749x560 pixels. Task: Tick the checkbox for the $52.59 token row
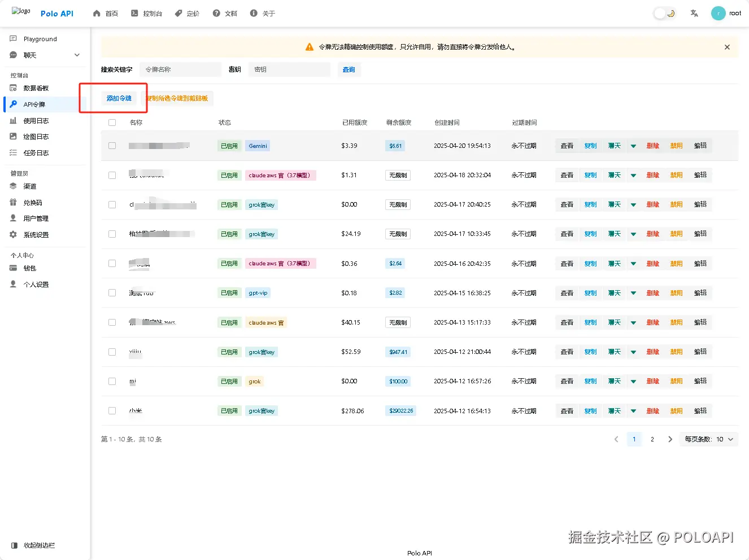(112, 352)
